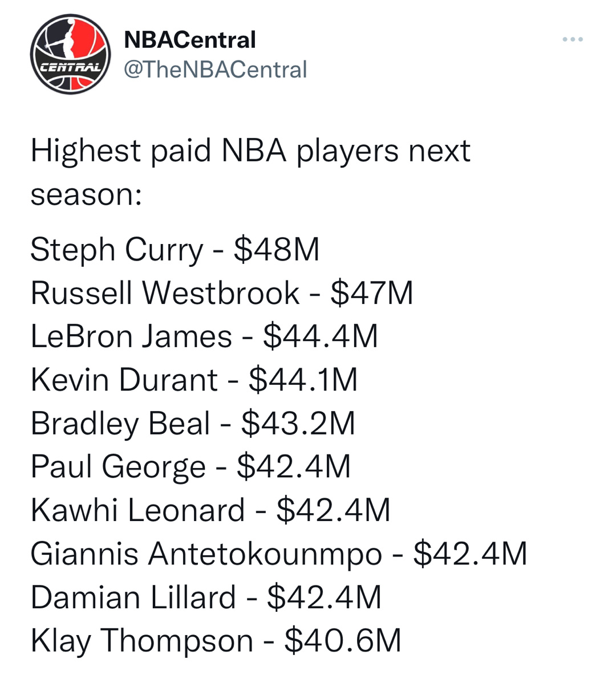Select the Steph Curry name text

point(116,250)
